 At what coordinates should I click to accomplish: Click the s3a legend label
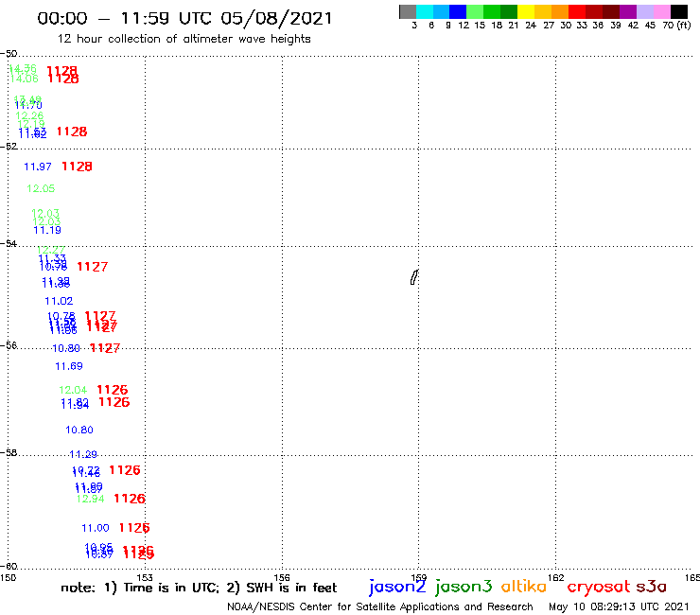[652, 587]
